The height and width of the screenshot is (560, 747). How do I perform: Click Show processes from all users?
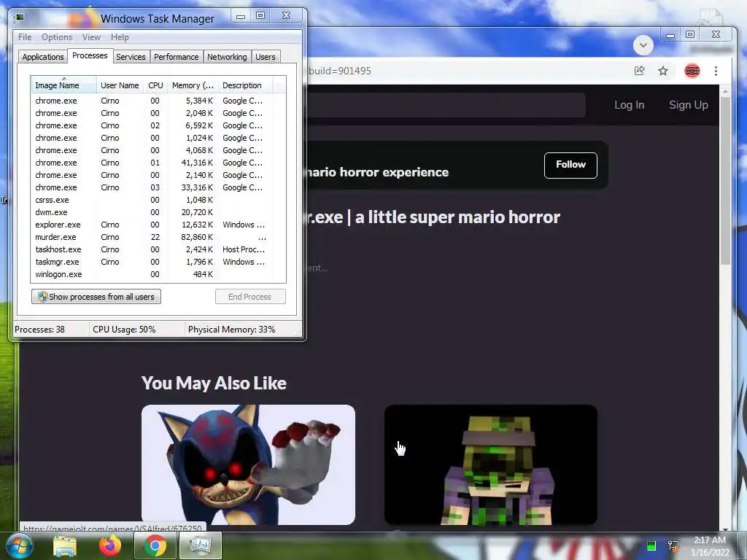96,297
